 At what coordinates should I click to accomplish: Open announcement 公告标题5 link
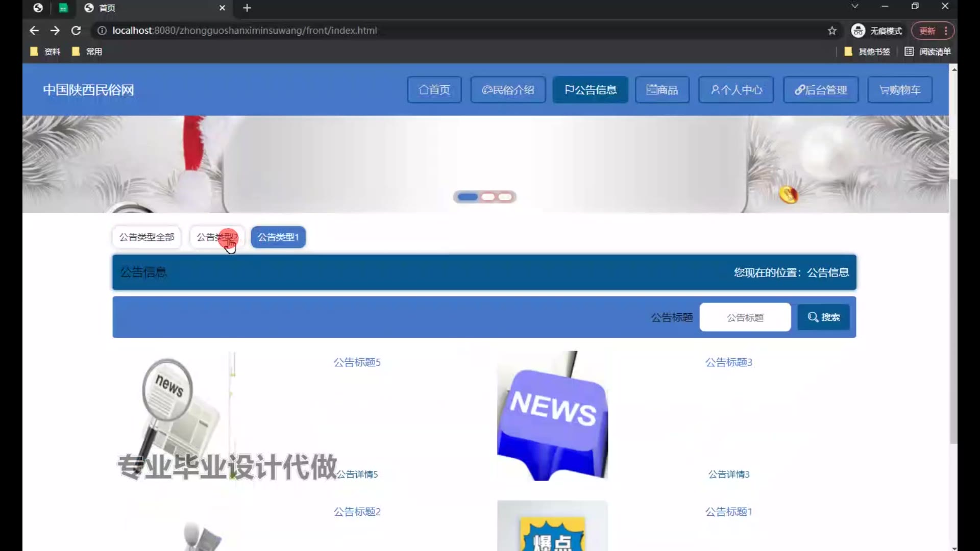[357, 362]
